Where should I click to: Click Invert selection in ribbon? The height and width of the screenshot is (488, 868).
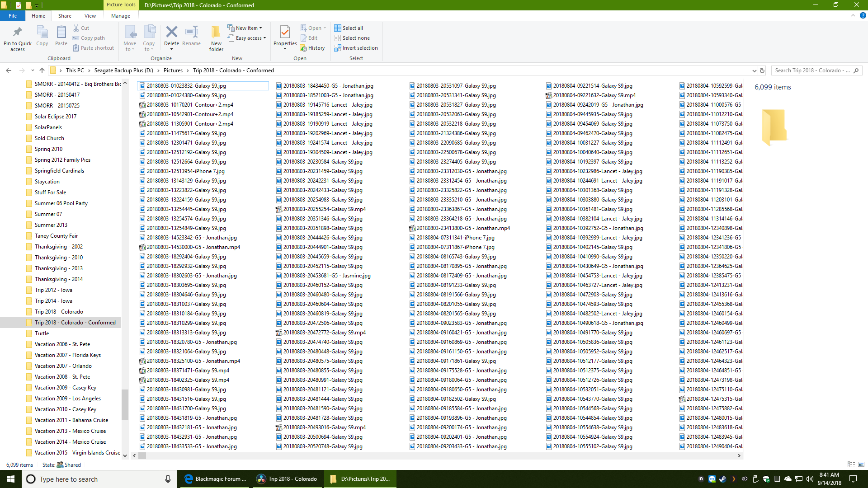(x=356, y=48)
